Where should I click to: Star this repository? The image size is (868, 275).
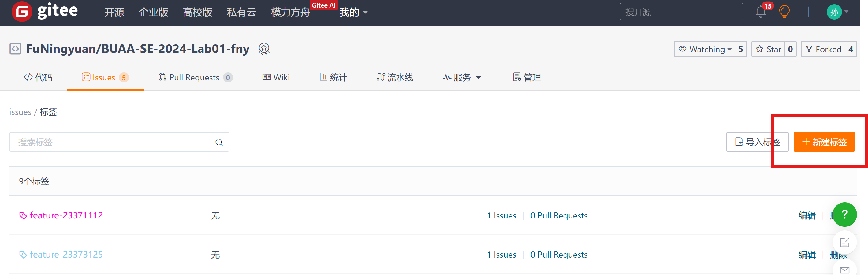pyautogui.click(x=769, y=49)
